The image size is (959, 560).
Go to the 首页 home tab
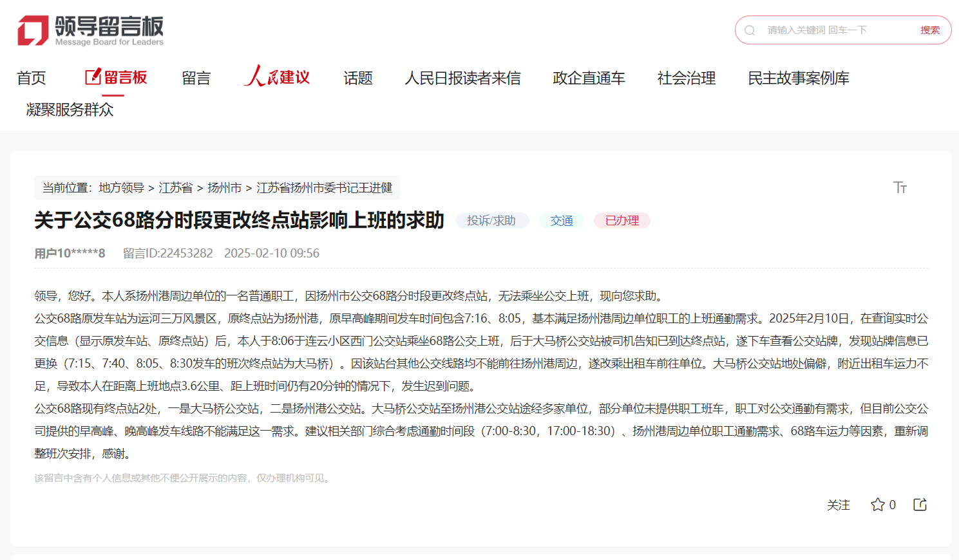pyautogui.click(x=31, y=78)
